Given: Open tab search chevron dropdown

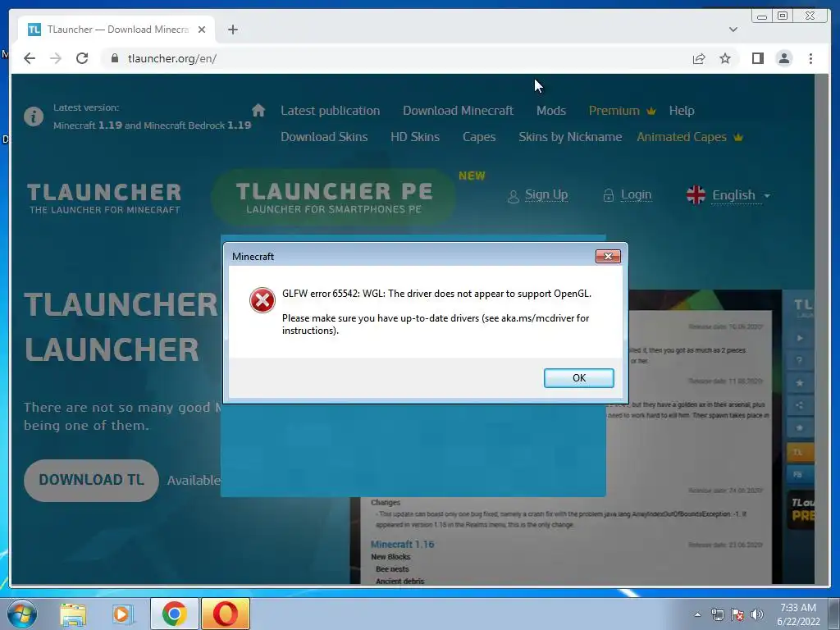Looking at the screenshot, I should point(733,30).
